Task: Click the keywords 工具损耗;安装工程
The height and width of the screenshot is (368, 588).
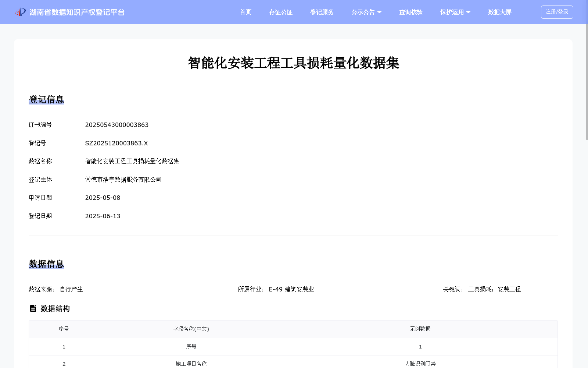Action: pos(495,289)
